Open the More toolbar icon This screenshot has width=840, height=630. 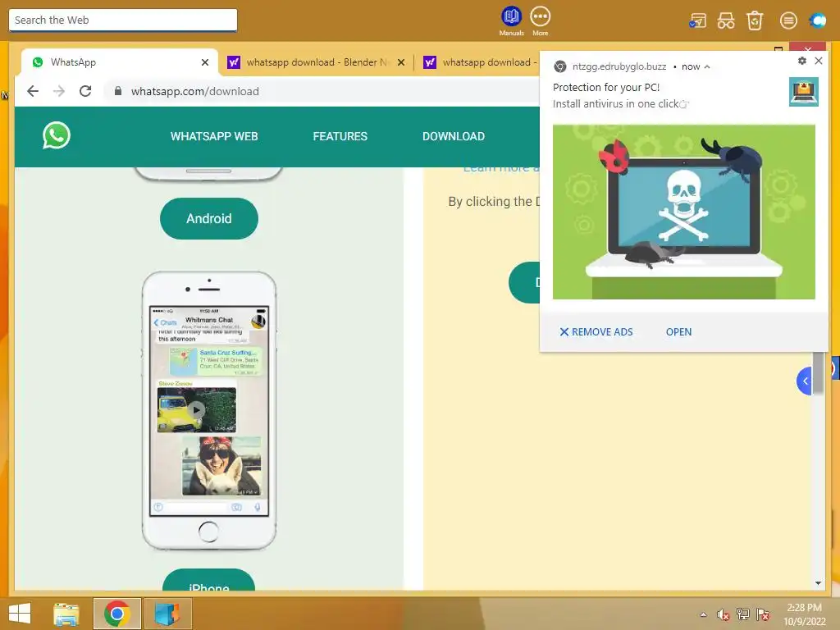click(x=540, y=21)
